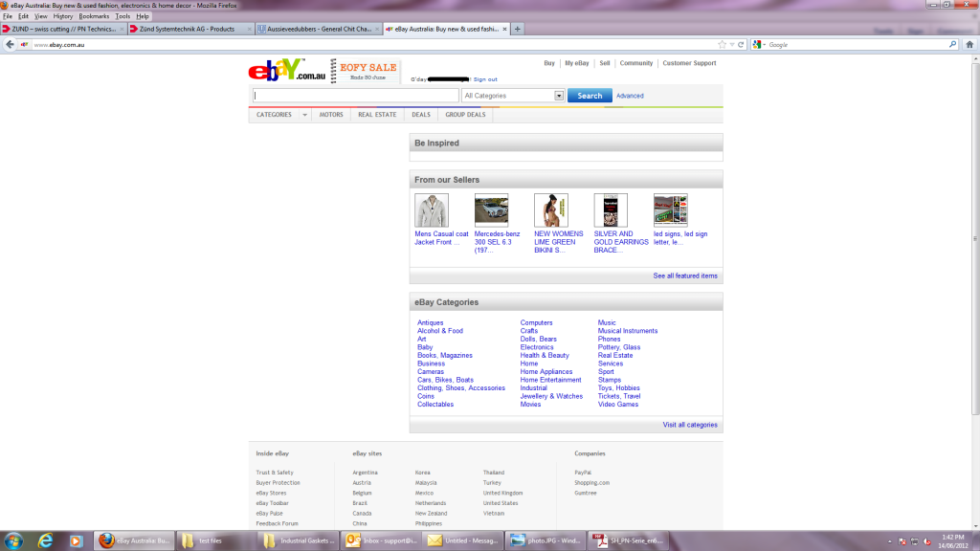Open the Mercedes-benz 300 SEL thumbnail
Screen dimensions: 980x551
click(491, 209)
